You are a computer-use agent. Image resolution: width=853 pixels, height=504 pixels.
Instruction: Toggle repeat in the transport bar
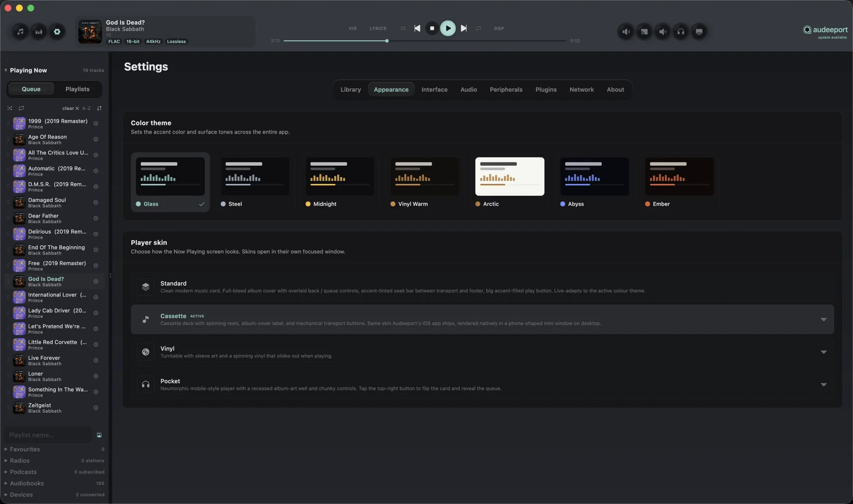pos(478,28)
